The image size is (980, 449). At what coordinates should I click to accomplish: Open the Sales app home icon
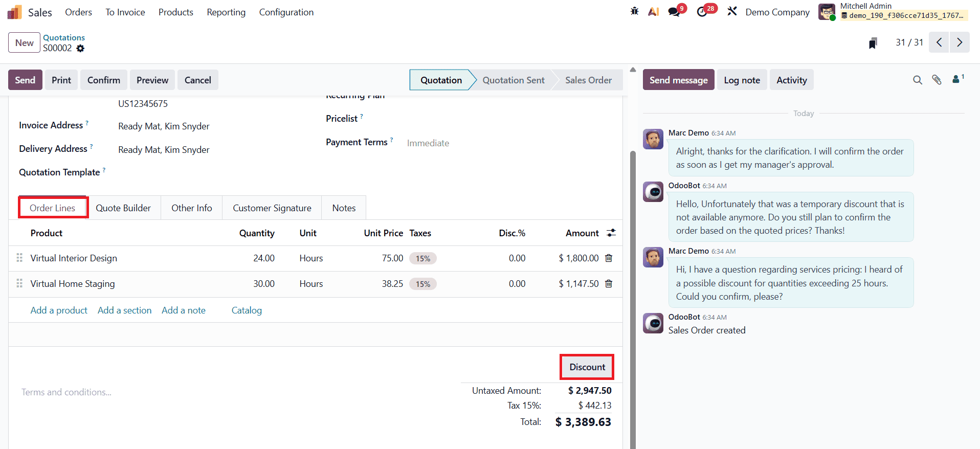pos(15,12)
